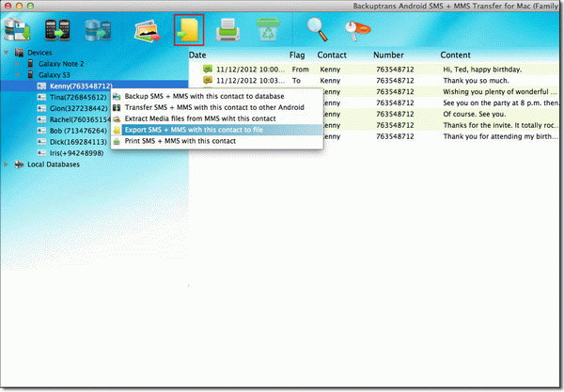Click the contact card icon beside Kenny
This screenshot has height=392, width=564.
[41, 86]
